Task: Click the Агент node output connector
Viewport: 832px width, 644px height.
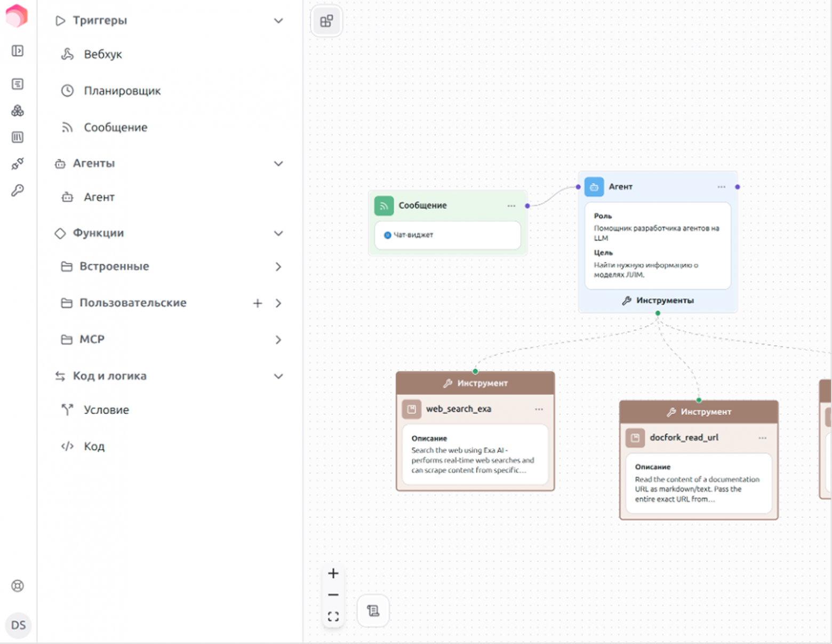Action: [x=738, y=187]
